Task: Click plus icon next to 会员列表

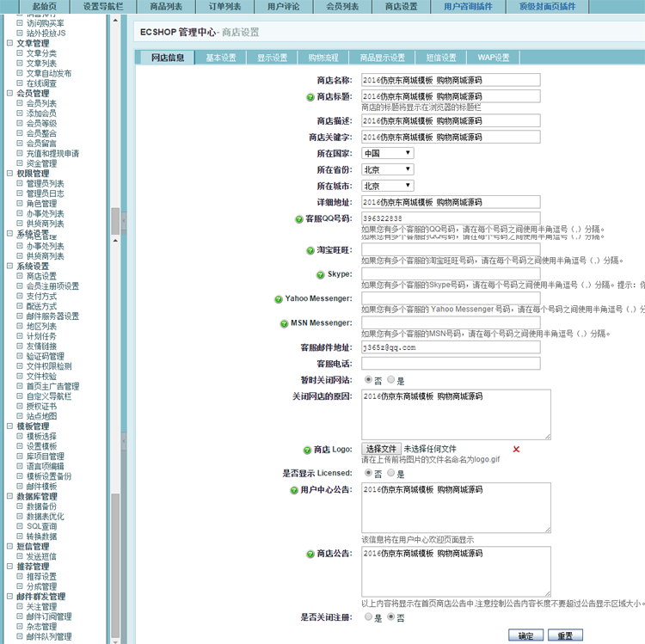Action: [19, 103]
